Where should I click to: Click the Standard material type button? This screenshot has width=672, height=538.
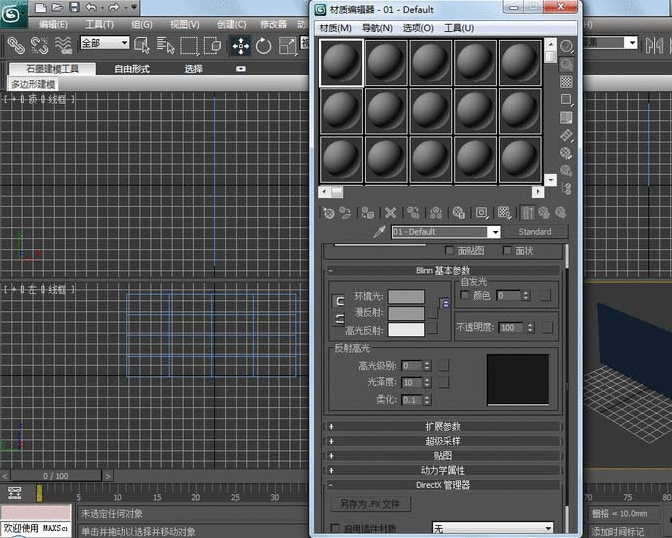(535, 232)
